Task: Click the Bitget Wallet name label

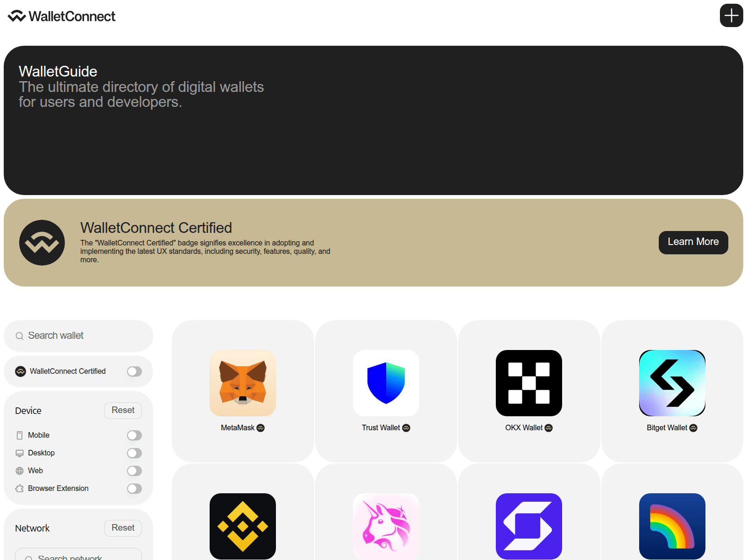Action: click(x=667, y=428)
